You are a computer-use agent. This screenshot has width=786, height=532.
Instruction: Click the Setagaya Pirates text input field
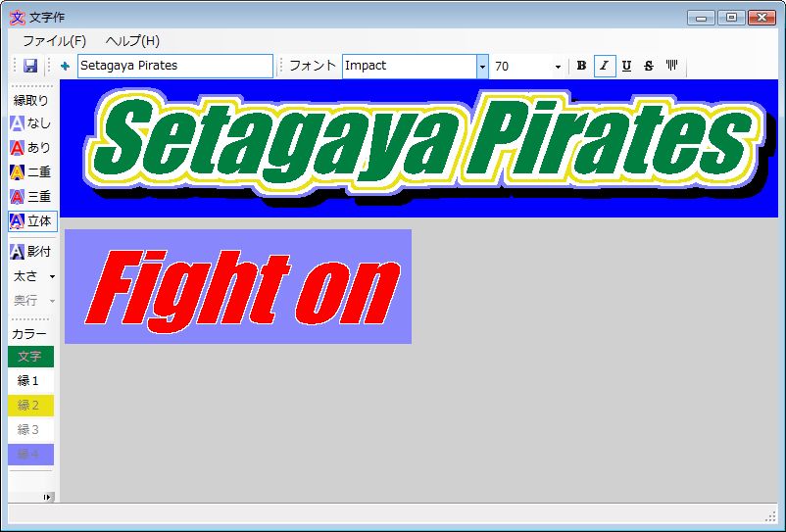pos(175,66)
